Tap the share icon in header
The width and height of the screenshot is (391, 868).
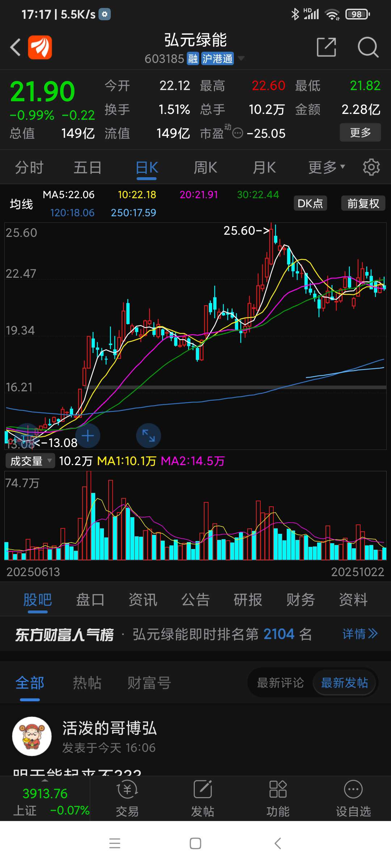click(x=326, y=47)
